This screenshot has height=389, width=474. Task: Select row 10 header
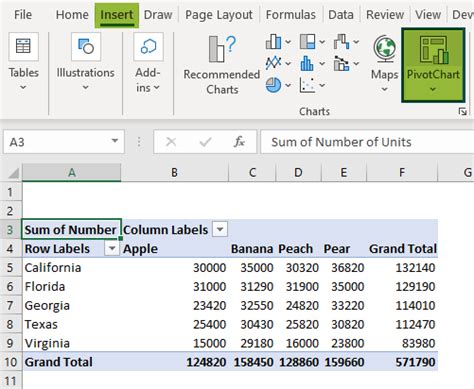pos(10,362)
